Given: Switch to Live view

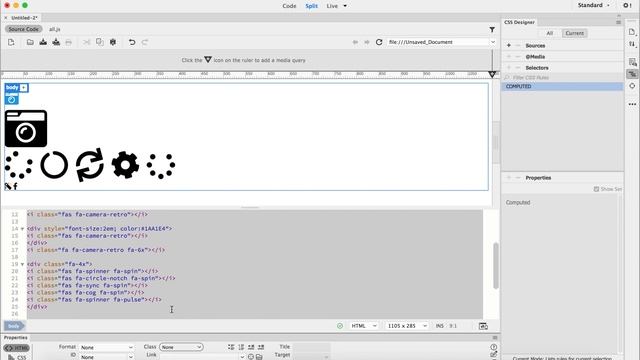Looking at the screenshot, I should pyautogui.click(x=332, y=6).
